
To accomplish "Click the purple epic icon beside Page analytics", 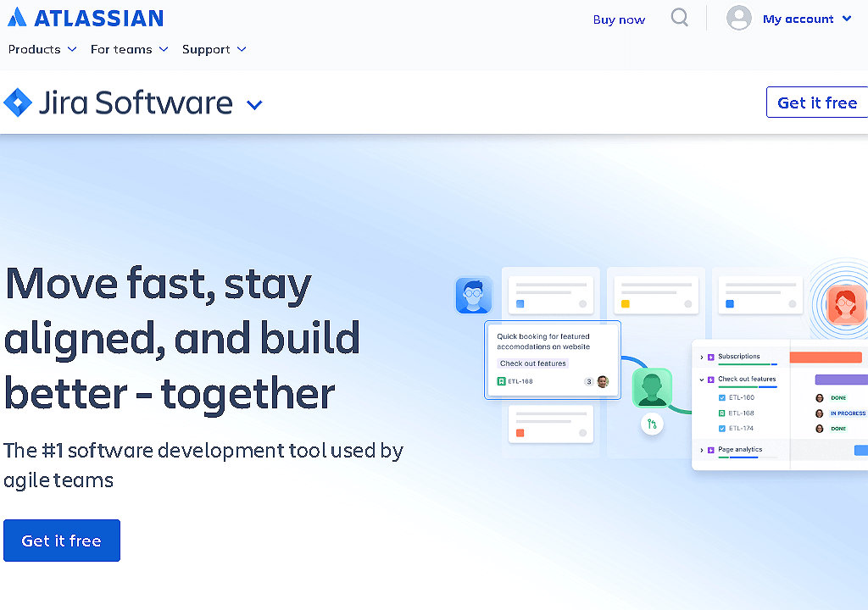I will 711,450.
